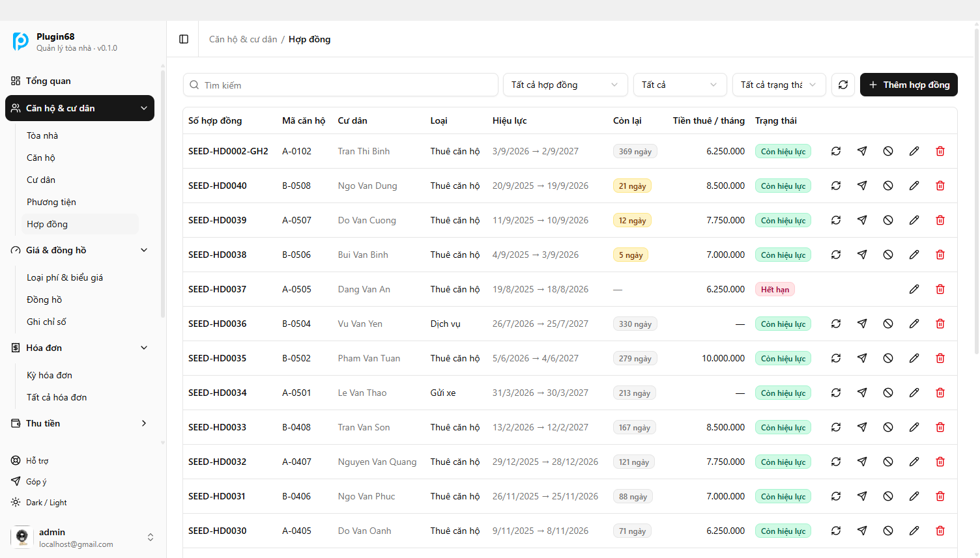Renew contract SEED-HD0038 using the cycle icon
The height and width of the screenshot is (558, 980).
(836, 255)
